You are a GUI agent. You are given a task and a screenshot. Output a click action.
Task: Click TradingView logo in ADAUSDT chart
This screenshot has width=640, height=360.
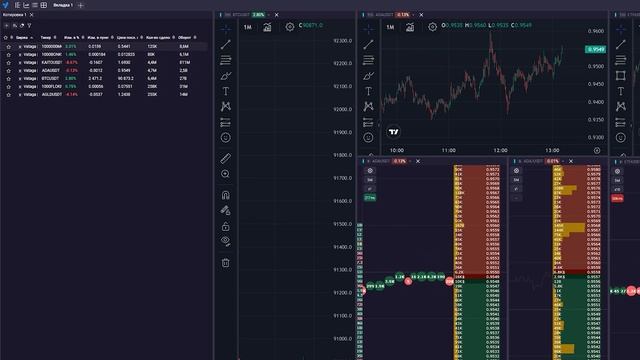[x=393, y=132]
